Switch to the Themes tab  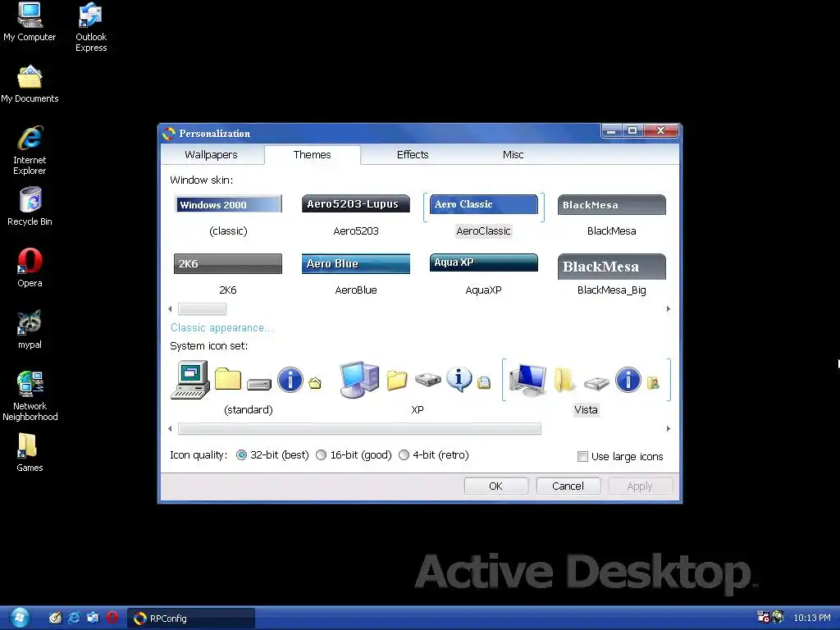(x=313, y=155)
